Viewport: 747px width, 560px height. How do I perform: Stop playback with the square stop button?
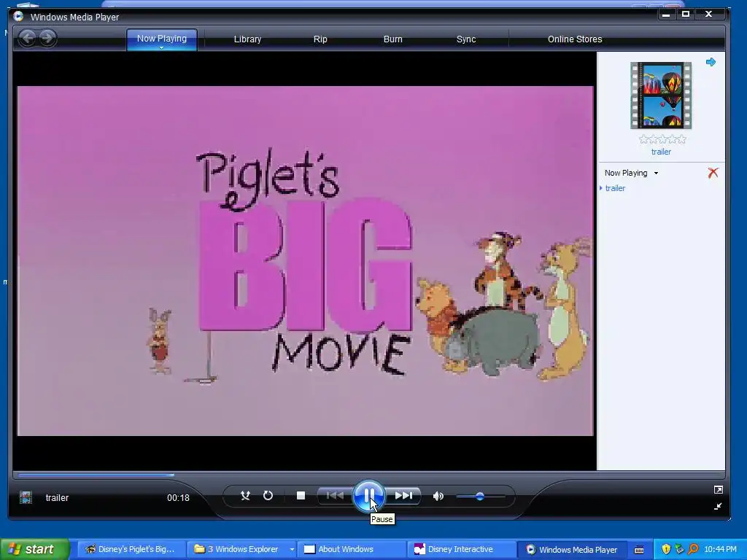coord(301,496)
